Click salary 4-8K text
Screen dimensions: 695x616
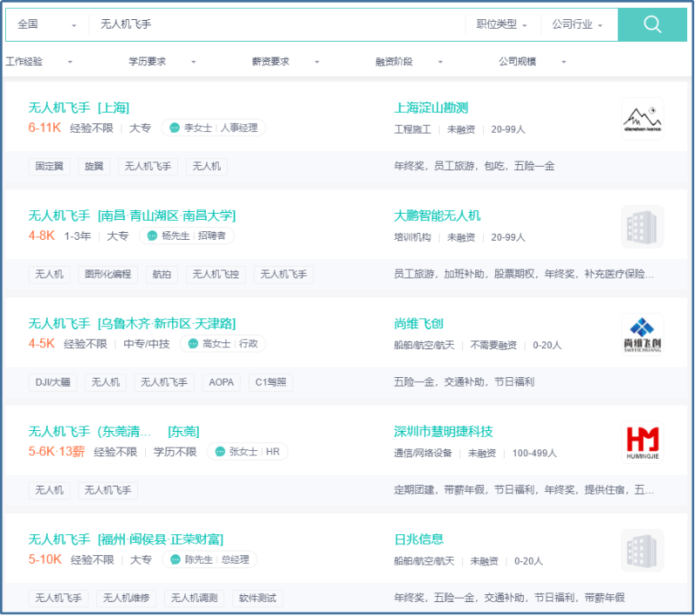(42, 235)
